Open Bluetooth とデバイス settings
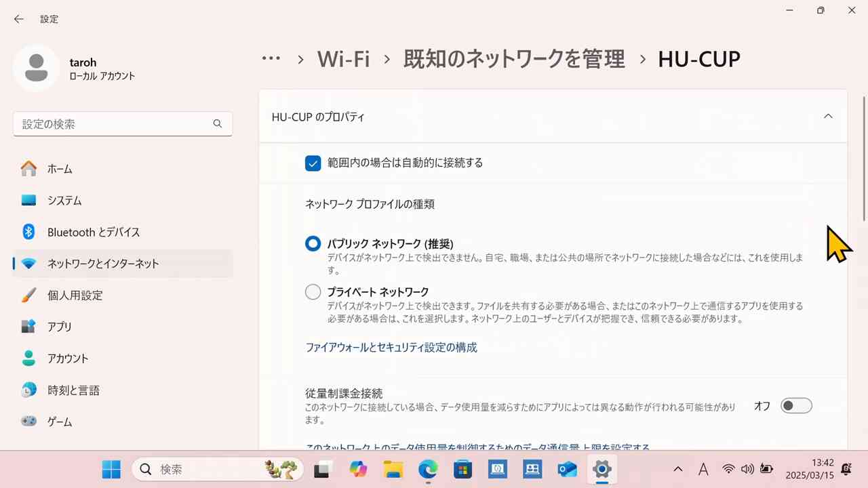 tap(94, 232)
